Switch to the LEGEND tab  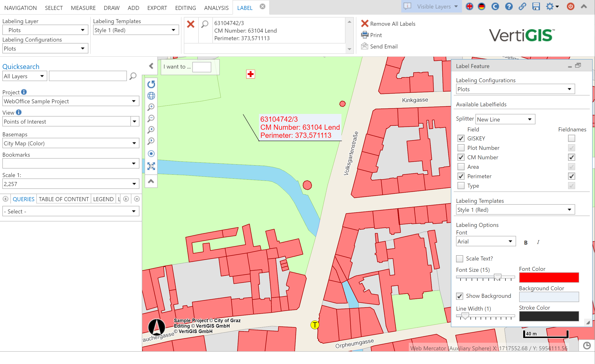pos(103,199)
